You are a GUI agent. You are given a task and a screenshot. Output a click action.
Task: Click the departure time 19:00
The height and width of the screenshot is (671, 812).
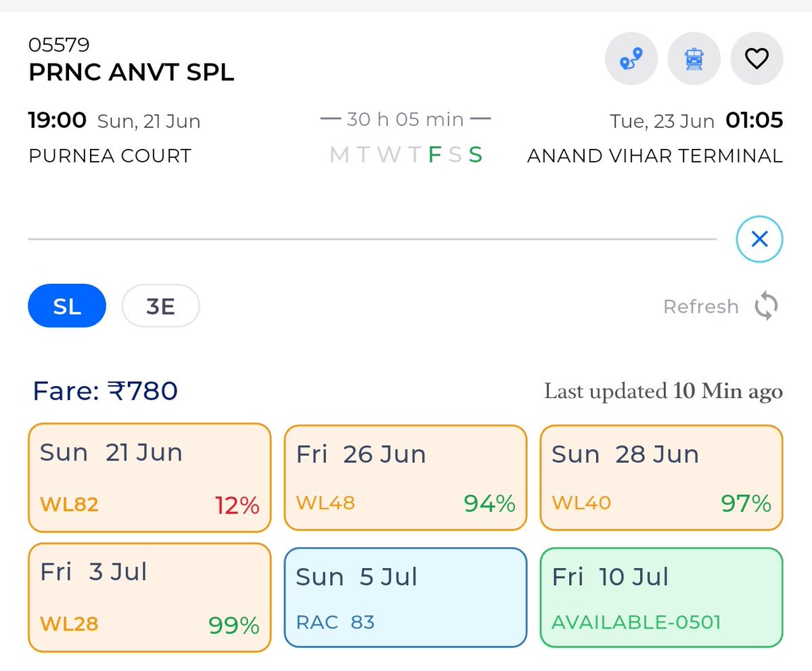(x=58, y=121)
